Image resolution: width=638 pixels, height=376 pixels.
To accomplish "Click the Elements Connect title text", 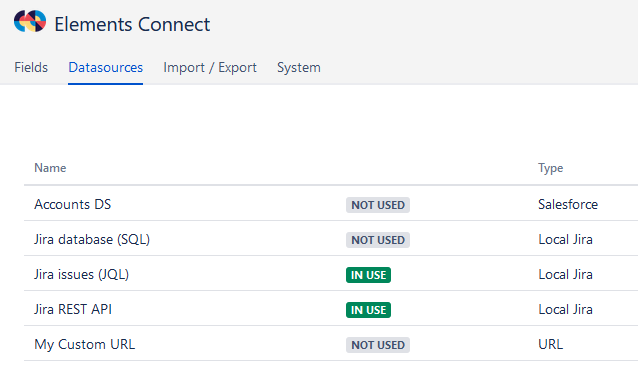I will (x=132, y=24).
